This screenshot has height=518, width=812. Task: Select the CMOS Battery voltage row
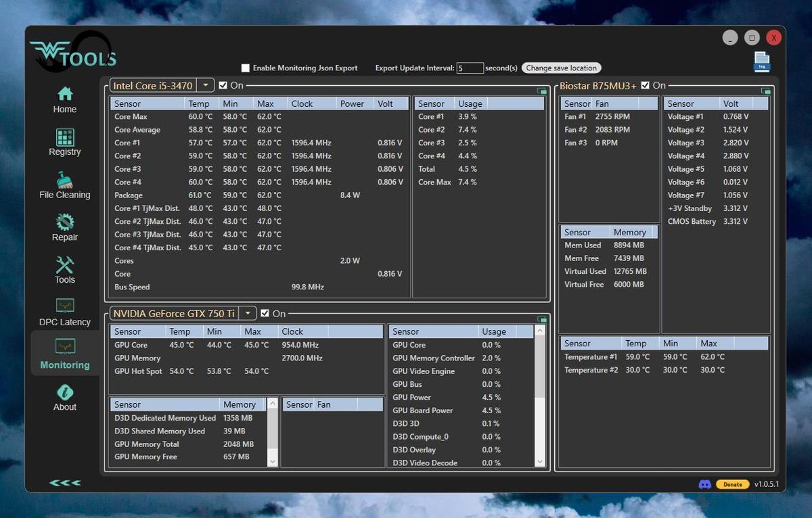coord(717,221)
